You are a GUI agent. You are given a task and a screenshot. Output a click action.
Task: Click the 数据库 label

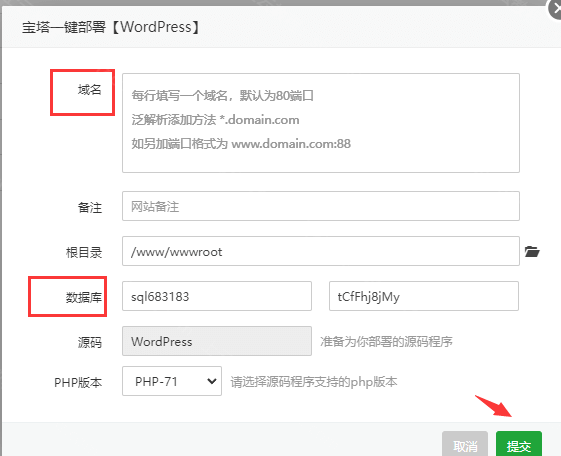(x=84, y=297)
